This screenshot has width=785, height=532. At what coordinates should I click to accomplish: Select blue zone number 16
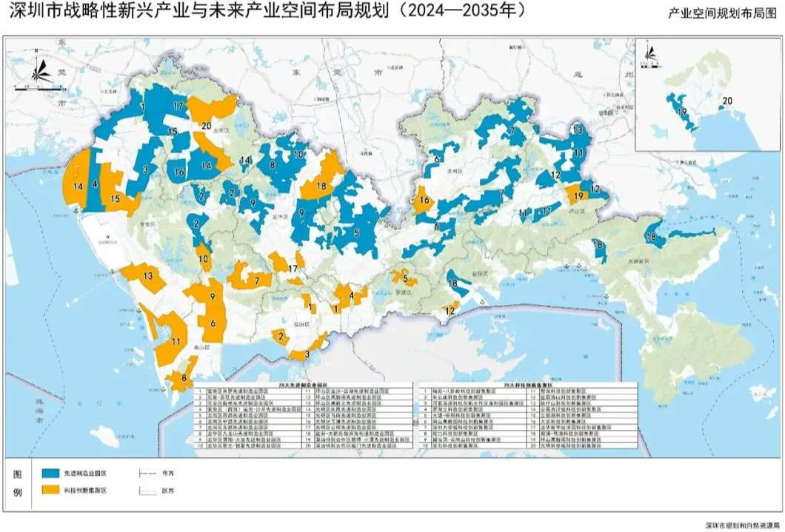tap(179, 172)
